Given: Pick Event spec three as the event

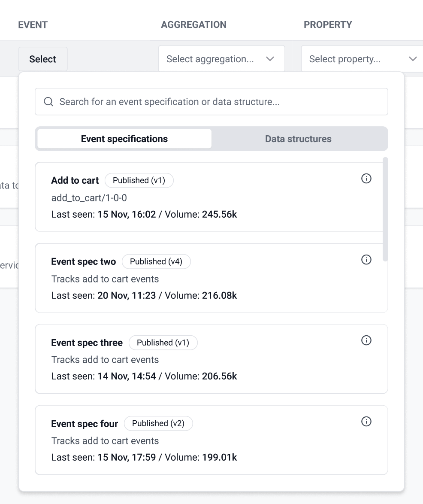Looking at the screenshot, I should click(193, 359).
